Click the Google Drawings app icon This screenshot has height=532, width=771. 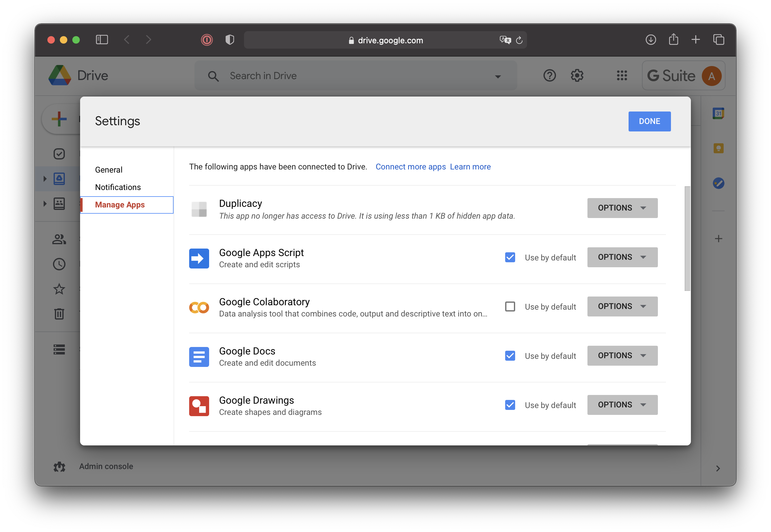[199, 406]
